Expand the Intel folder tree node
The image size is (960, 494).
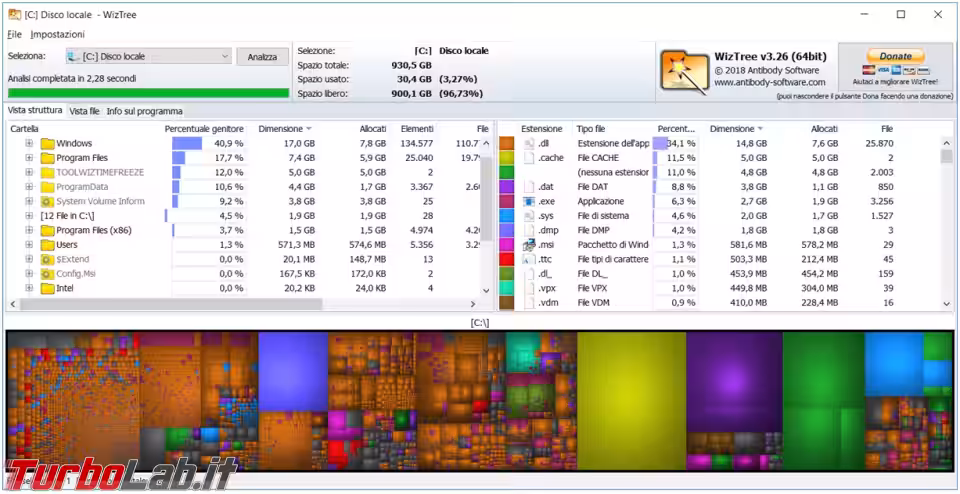coord(29,288)
